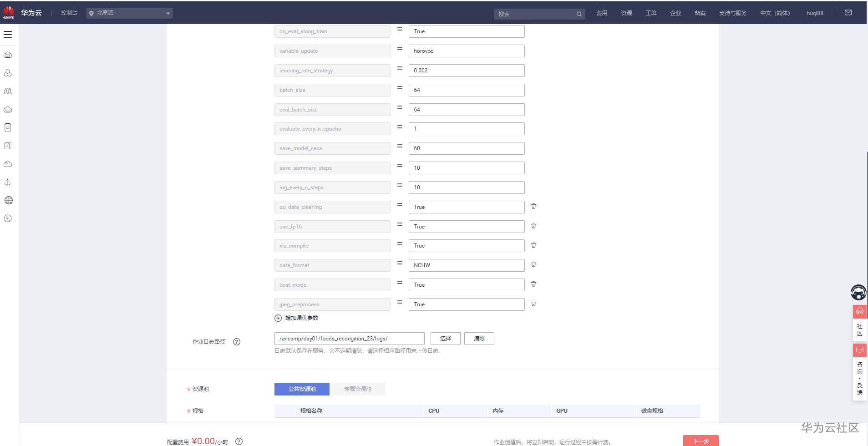Edit the xla_compile value field
868x446 pixels.
click(467, 246)
